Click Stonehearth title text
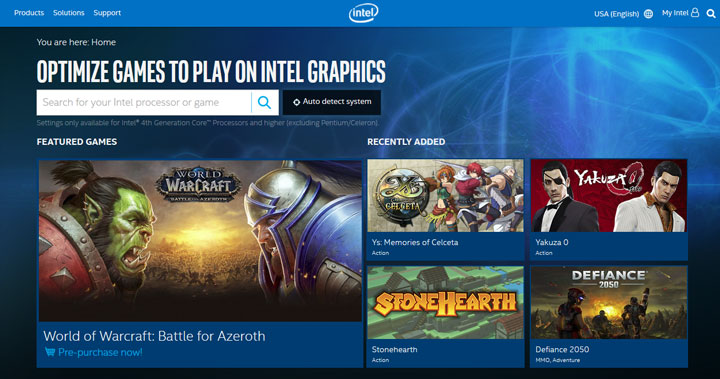This screenshot has height=379, width=720. (x=394, y=349)
